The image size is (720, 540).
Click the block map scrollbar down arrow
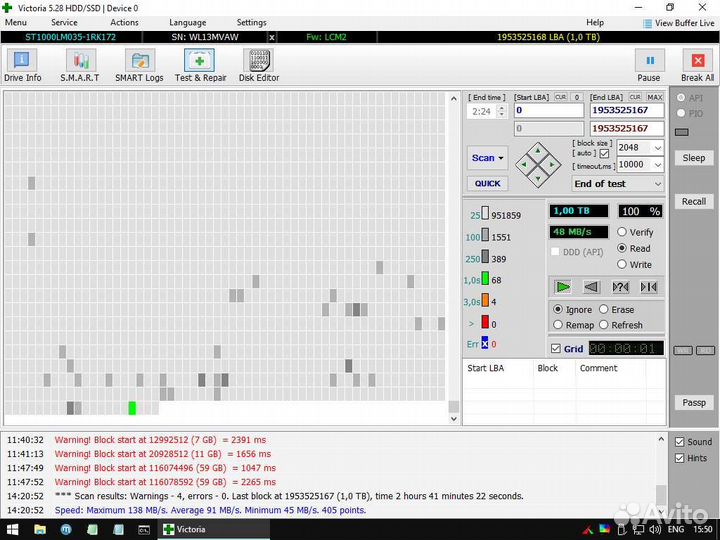coord(454,419)
